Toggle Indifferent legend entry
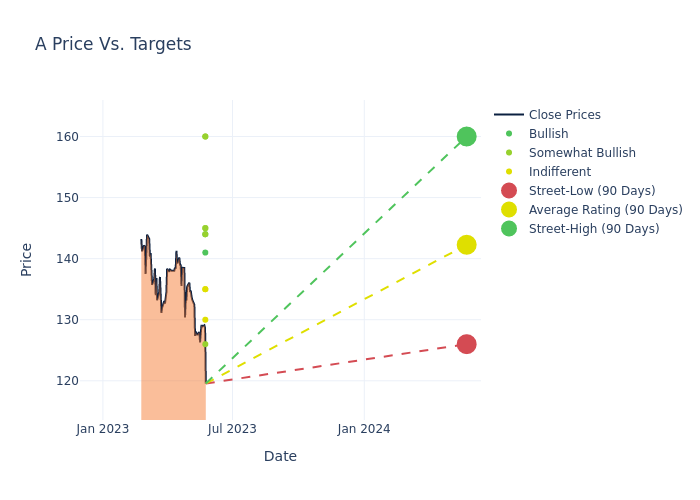This screenshot has height=500, width=700. pos(559,172)
